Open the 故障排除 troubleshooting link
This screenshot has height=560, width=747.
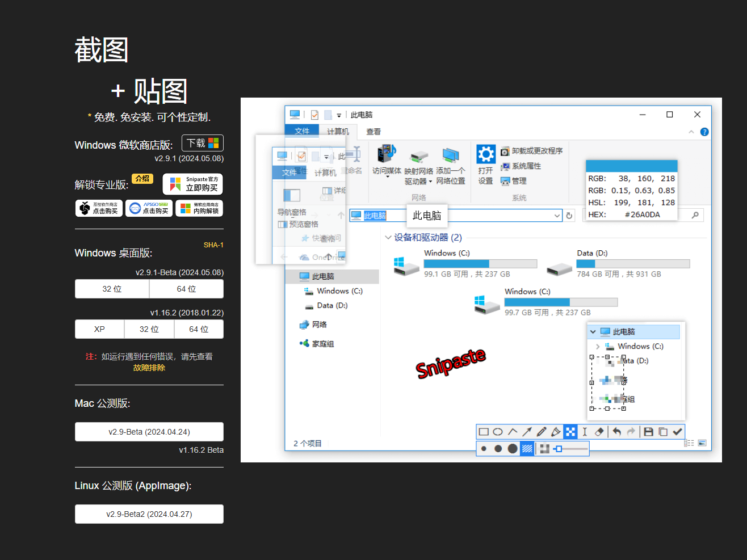coord(149,368)
